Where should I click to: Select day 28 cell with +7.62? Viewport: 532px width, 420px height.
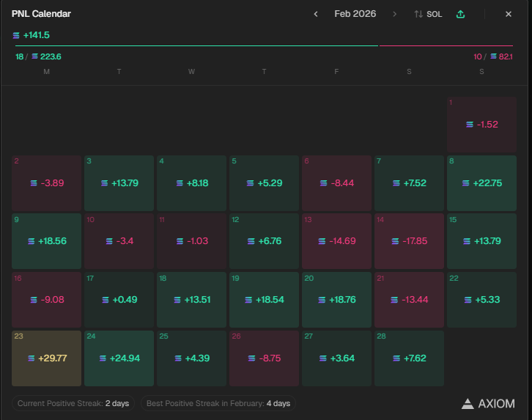tap(409, 358)
